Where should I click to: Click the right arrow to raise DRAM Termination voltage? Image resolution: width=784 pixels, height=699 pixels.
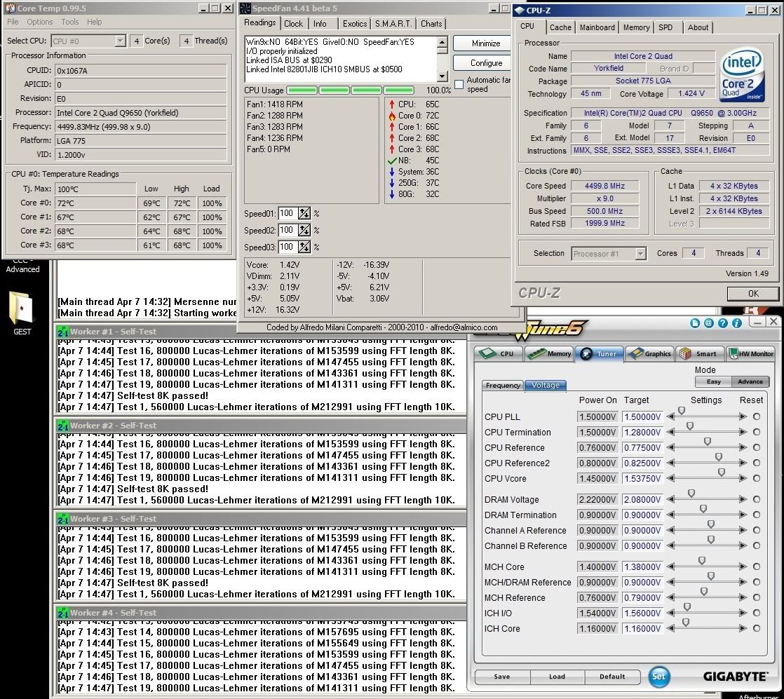tap(743, 515)
